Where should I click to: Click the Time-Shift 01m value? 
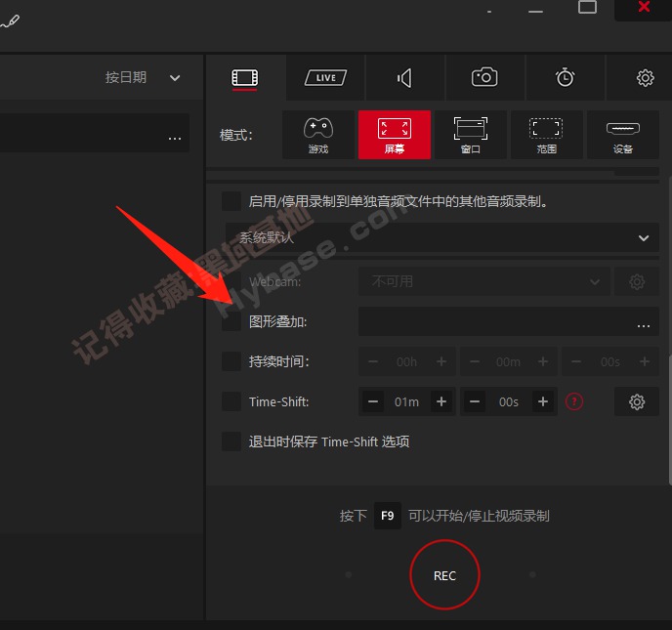click(x=406, y=402)
